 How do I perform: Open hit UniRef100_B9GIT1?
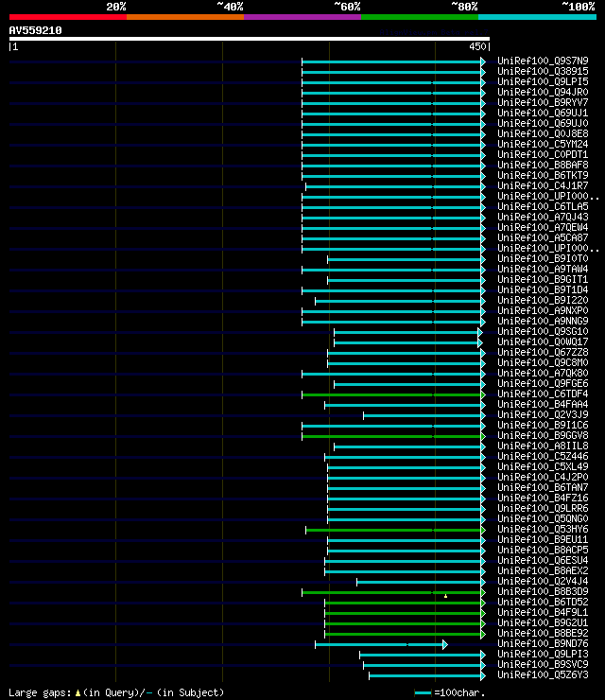(x=543, y=279)
